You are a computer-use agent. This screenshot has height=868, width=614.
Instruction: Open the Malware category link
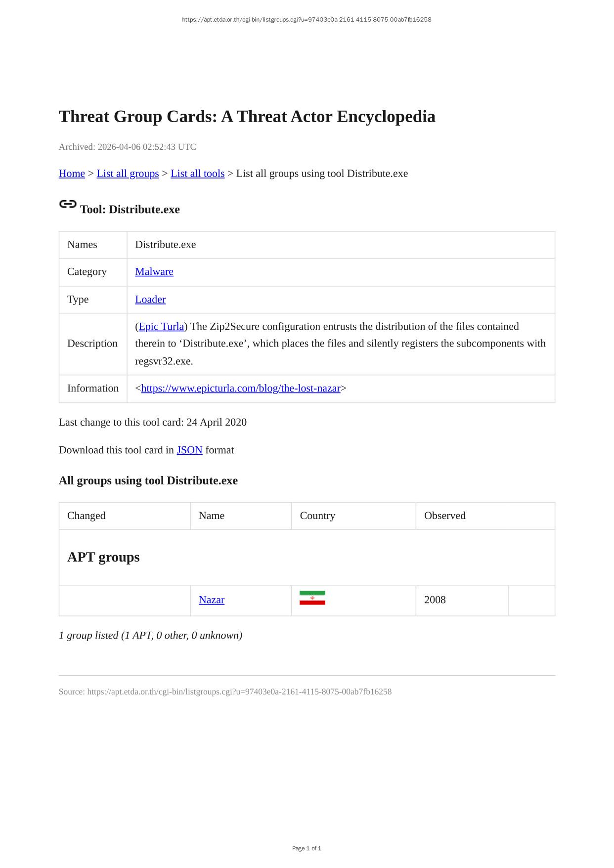[154, 272]
